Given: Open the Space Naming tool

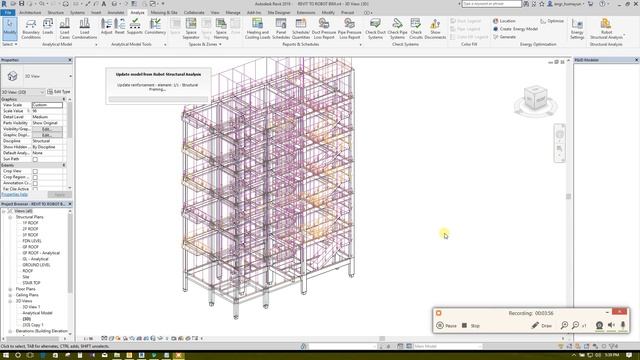Looking at the screenshot, I should pos(221,29).
